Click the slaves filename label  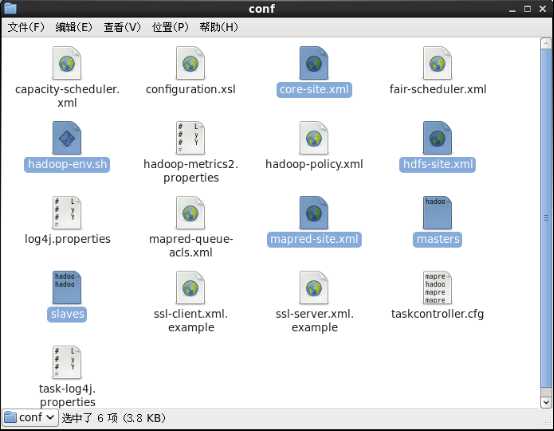67,314
